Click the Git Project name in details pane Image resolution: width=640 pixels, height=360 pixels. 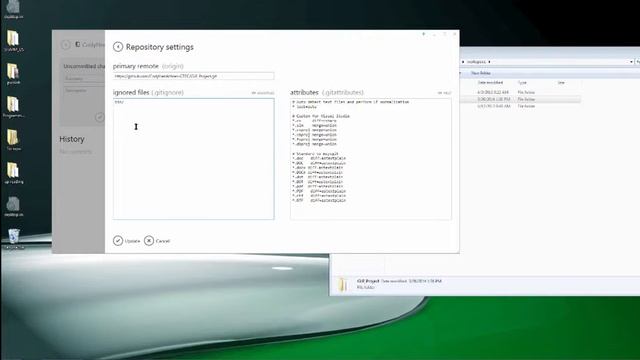tap(368, 281)
